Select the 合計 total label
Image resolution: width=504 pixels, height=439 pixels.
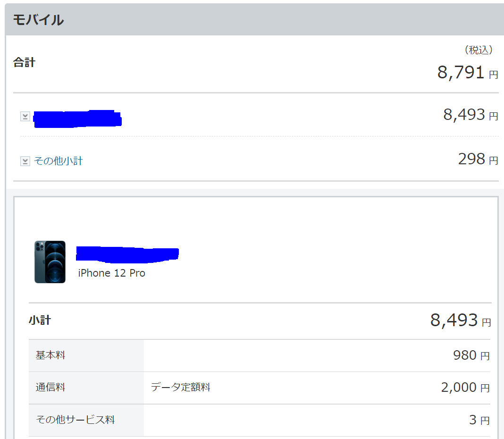tap(24, 62)
